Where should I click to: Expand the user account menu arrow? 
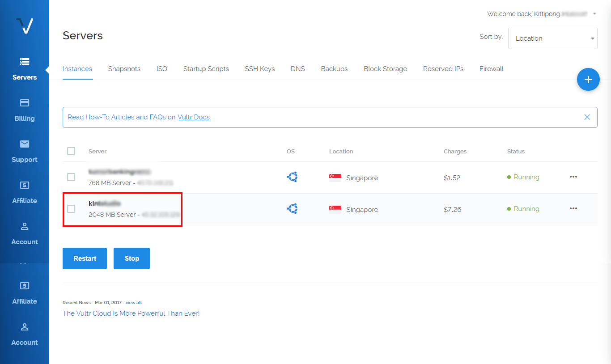point(594,14)
